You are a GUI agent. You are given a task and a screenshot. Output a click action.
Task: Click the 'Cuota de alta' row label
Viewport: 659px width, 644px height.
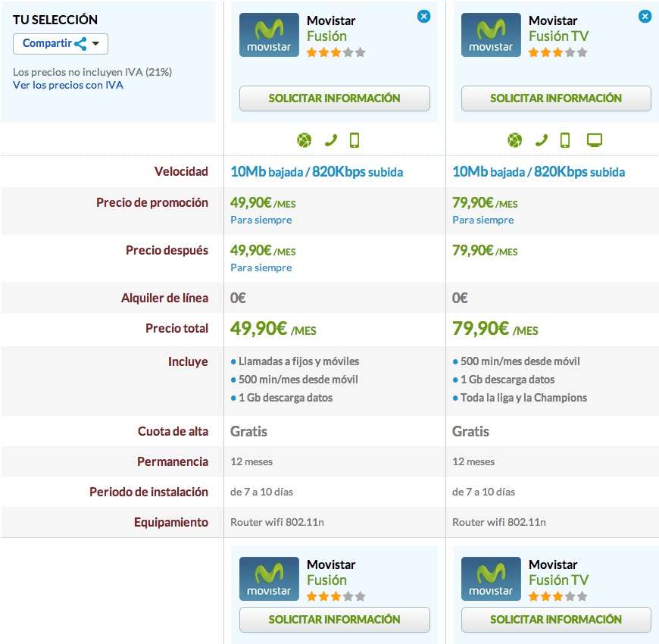tap(173, 431)
